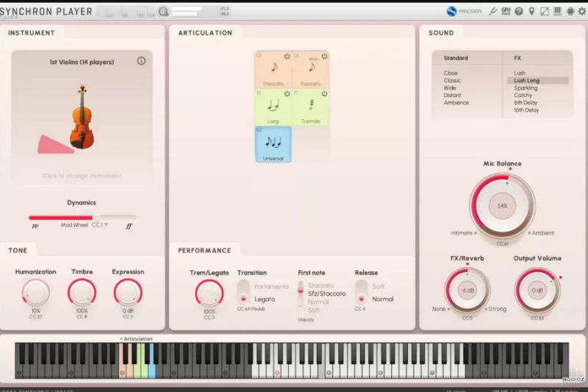This screenshot has width=588, height=392.
Task: Click the Trem/Legato knob
Action: click(209, 293)
